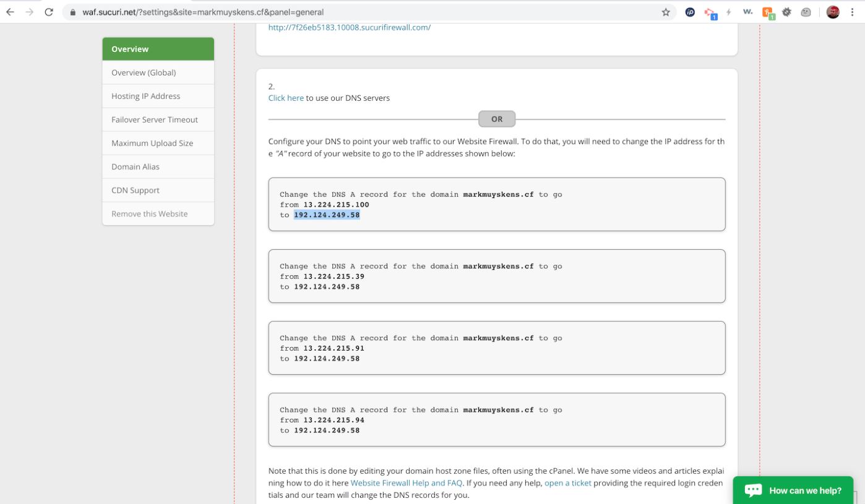865x504 pixels.
Task: Click target IP below 13.224.215.91
Action: pos(327,358)
